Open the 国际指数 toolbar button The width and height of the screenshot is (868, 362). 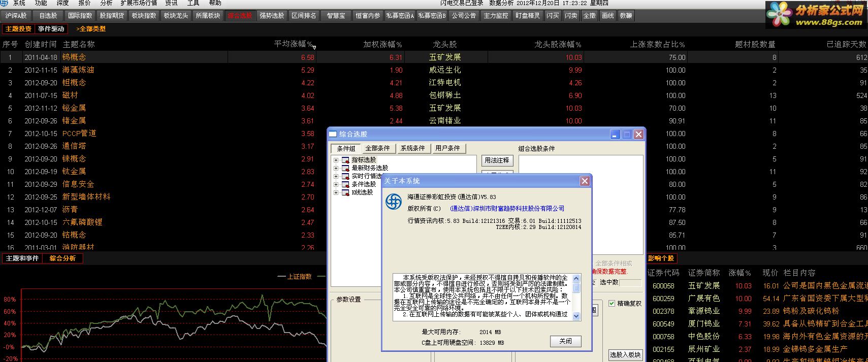(80, 16)
